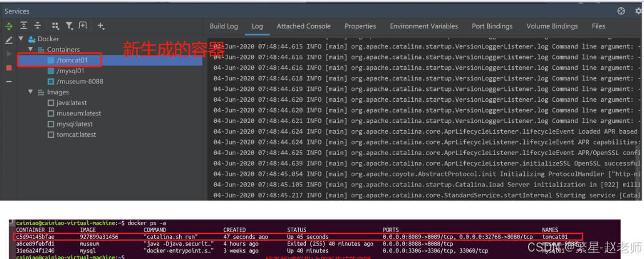Click the Services panel title

click(17, 11)
